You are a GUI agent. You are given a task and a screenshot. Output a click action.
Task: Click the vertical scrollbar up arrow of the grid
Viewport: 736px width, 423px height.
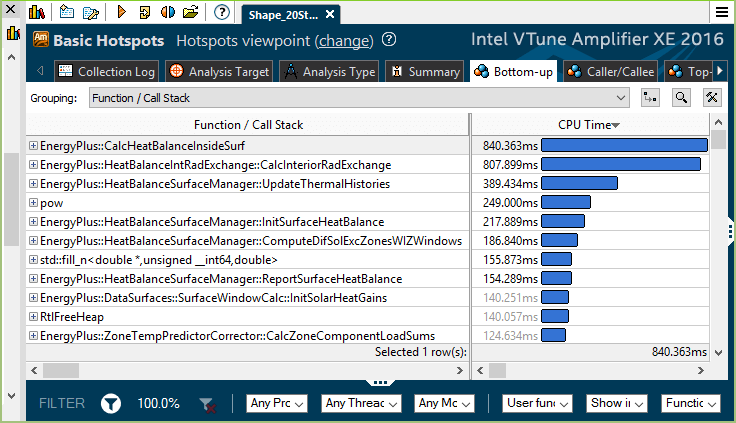click(718, 122)
